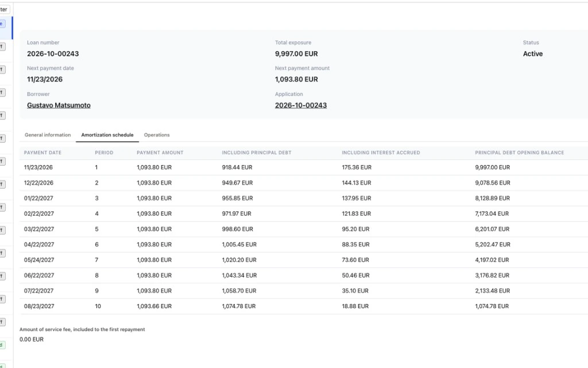Click interest accrued 95.20 EUR

point(355,229)
